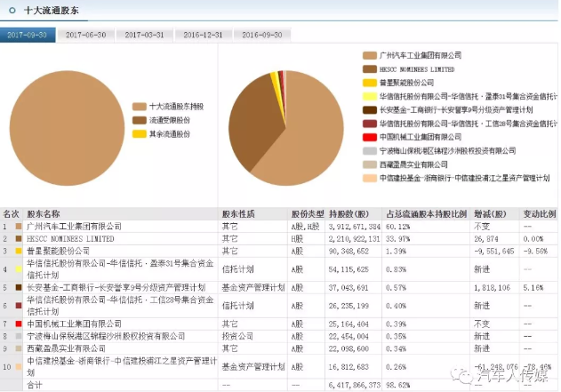
Task: Click HKSCC NOMINEES LIMITED in table row 2
Action: click(x=70, y=239)
